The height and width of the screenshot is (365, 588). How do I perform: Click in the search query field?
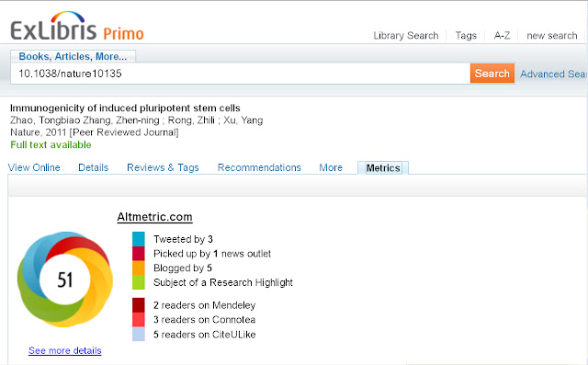coord(240,74)
